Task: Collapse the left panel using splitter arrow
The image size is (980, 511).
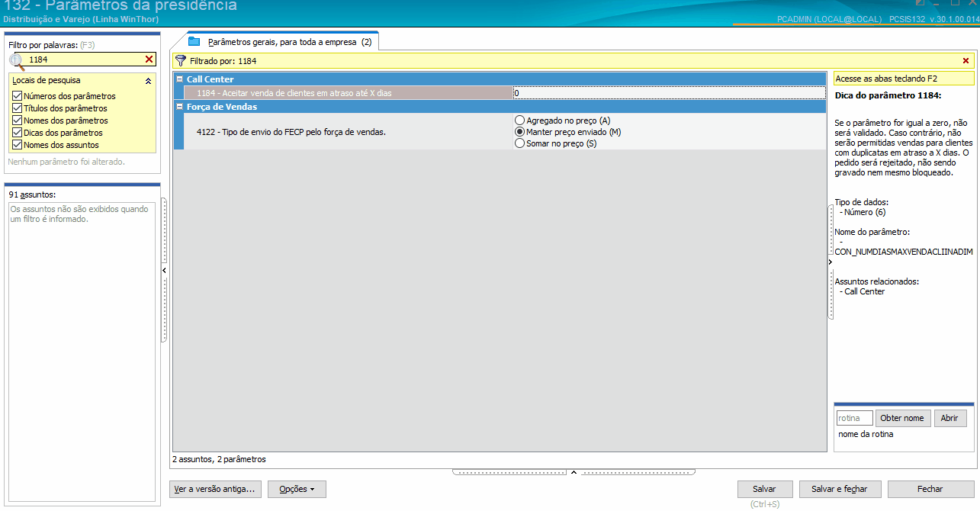Action: click(x=164, y=270)
